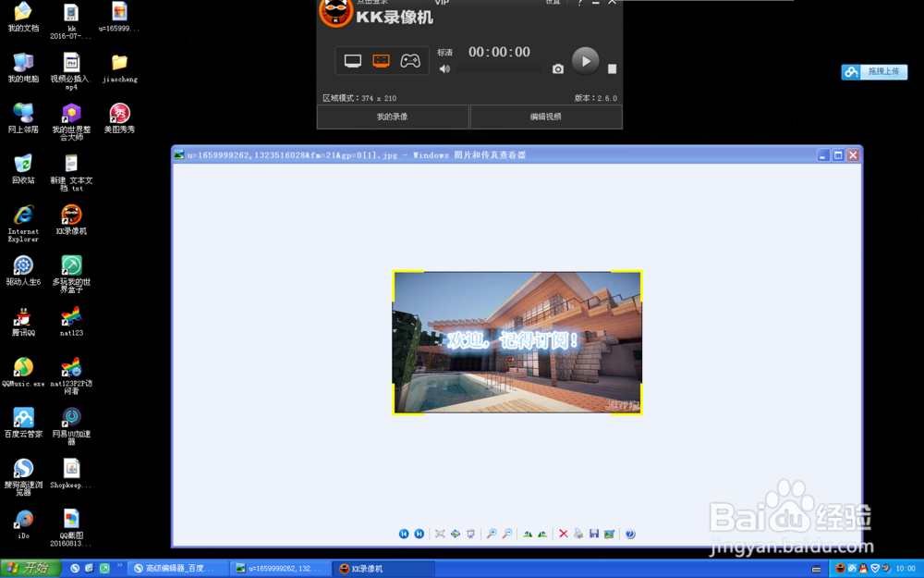Image resolution: width=924 pixels, height=578 pixels.
Task: Open the 开始 Start menu
Action: point(30,569)
